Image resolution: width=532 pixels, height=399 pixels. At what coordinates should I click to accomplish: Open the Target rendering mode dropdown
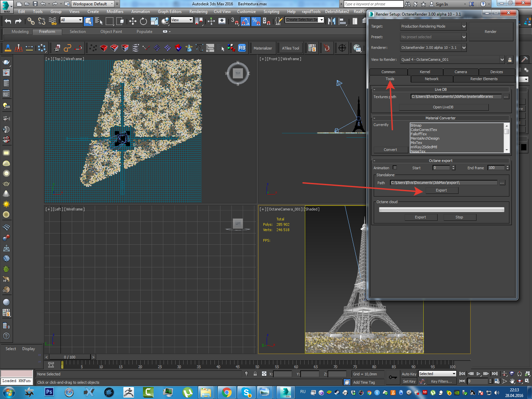point(433,26)
